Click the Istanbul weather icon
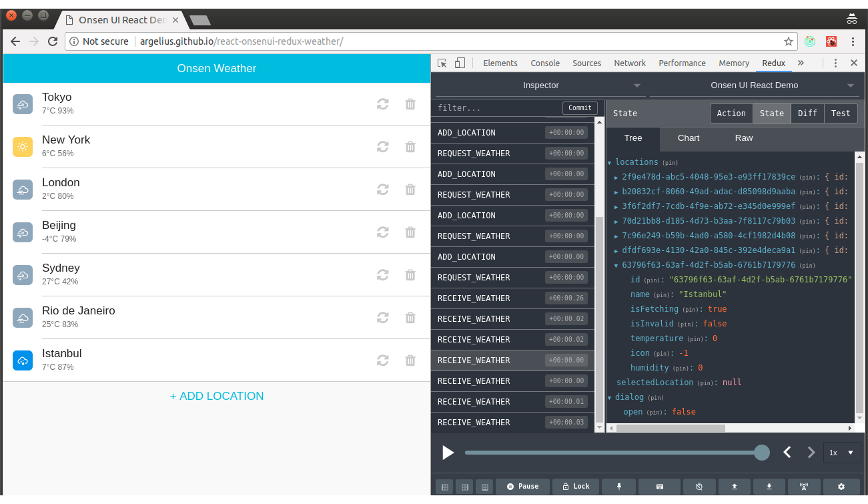 (x=23, y=360)
